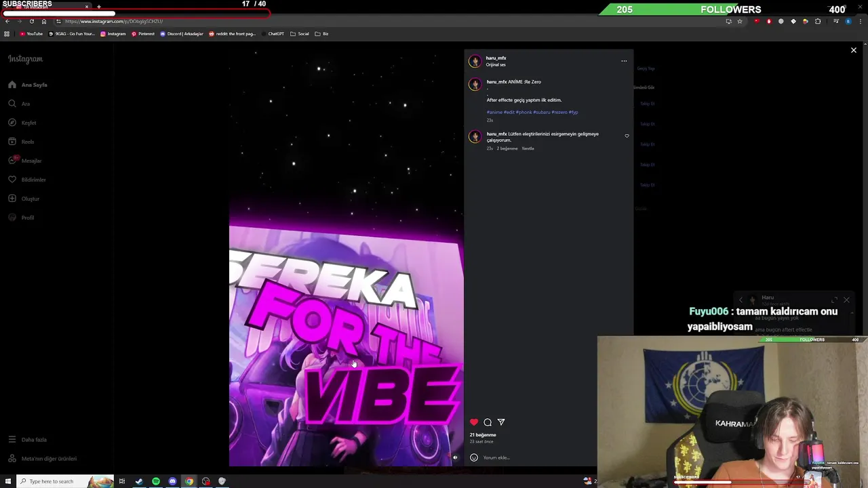Viewport: 868px width, 488px height.
Task: Open a new browser tab
Action: point(99,7)
